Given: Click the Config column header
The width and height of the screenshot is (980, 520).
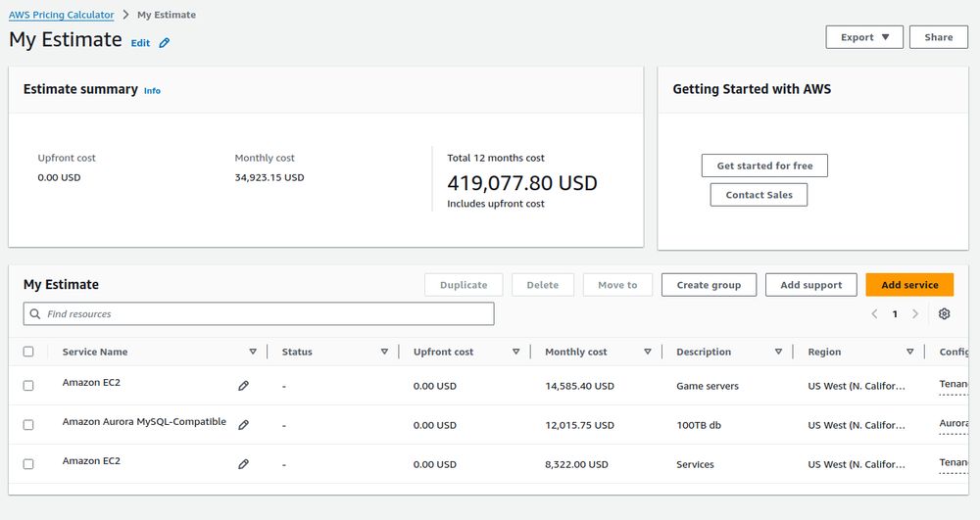Looking at the screenshot, I should [954, 352].
